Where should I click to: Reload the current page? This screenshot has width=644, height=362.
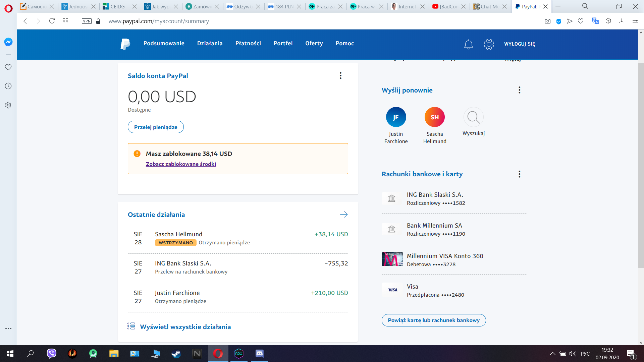click(52, 21)
